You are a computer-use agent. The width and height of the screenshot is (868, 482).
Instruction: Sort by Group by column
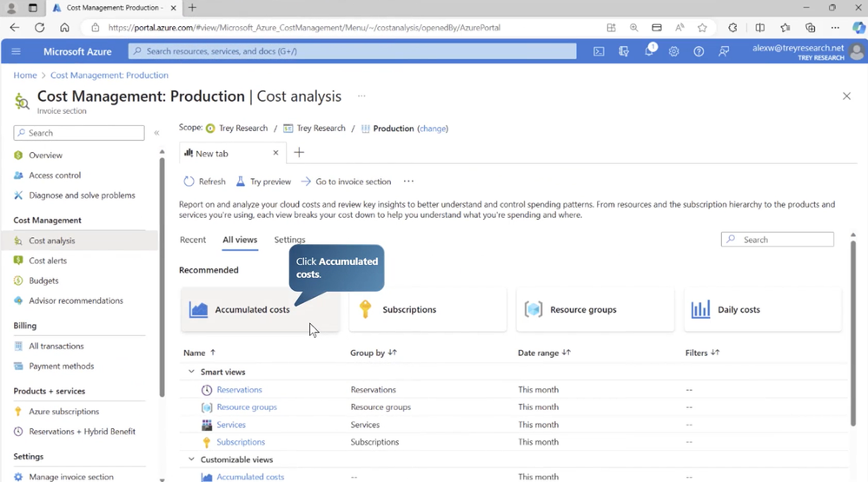(x=374, y=353)
